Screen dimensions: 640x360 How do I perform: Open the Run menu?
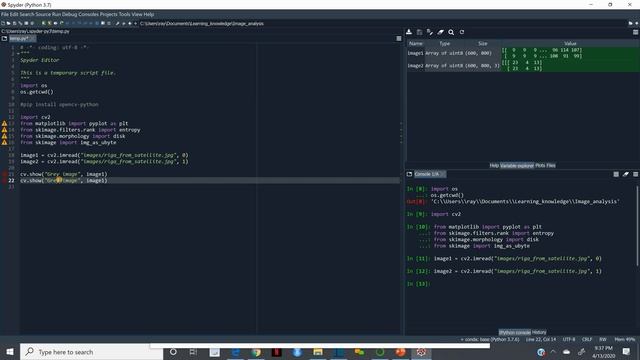pos(56,14)
